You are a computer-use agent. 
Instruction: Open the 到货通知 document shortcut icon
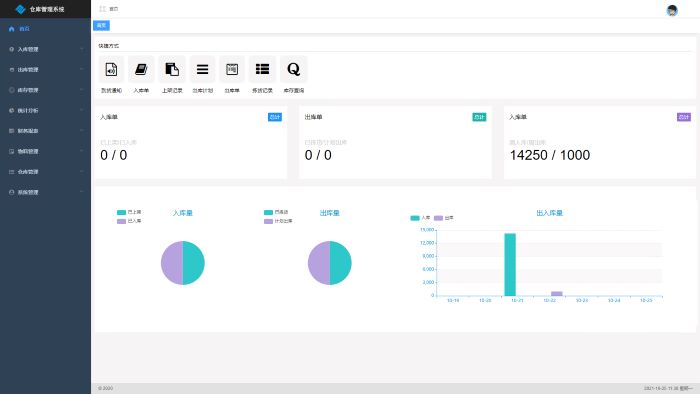[111, 70]
